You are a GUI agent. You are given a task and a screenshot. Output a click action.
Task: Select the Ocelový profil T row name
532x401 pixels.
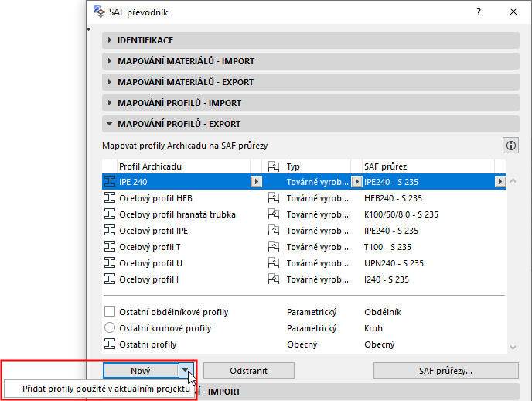click(x=150, y=247)
